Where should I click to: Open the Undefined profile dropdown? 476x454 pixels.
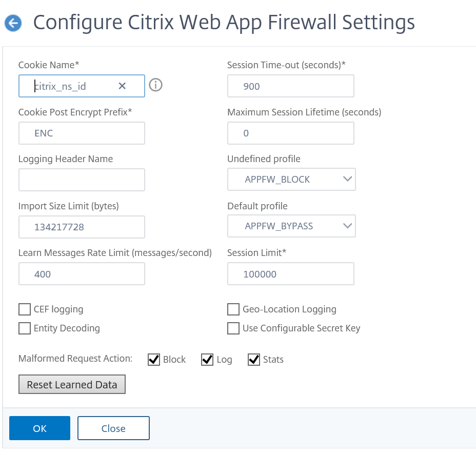(291, 180)
